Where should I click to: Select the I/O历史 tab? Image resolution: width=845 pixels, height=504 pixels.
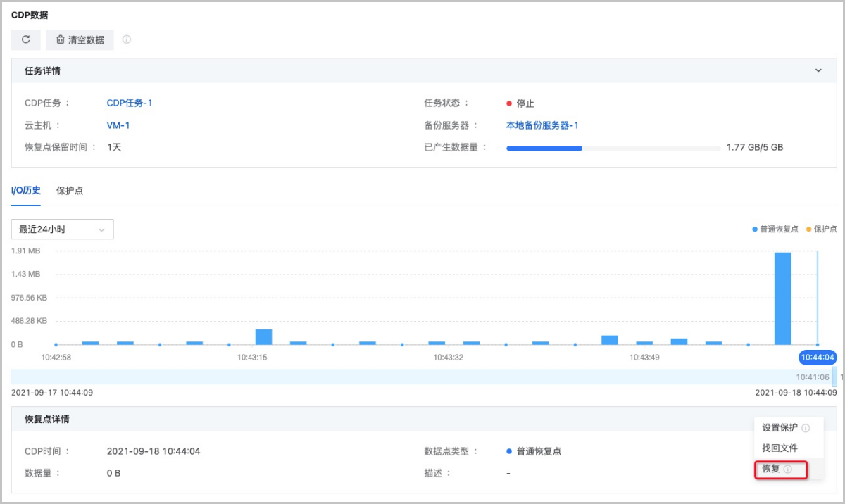pos(26,191)
